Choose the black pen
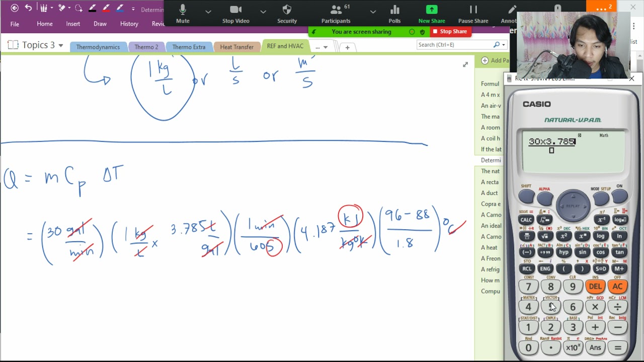 pos(93,8)
